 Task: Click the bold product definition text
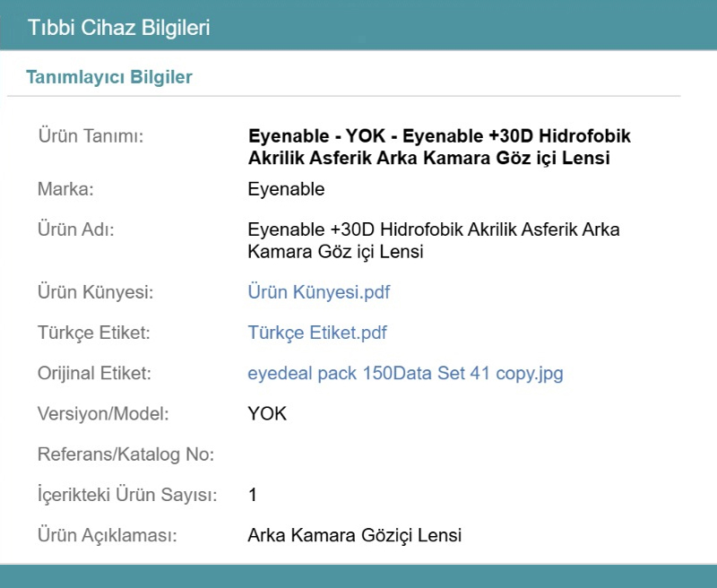[439, 148]
